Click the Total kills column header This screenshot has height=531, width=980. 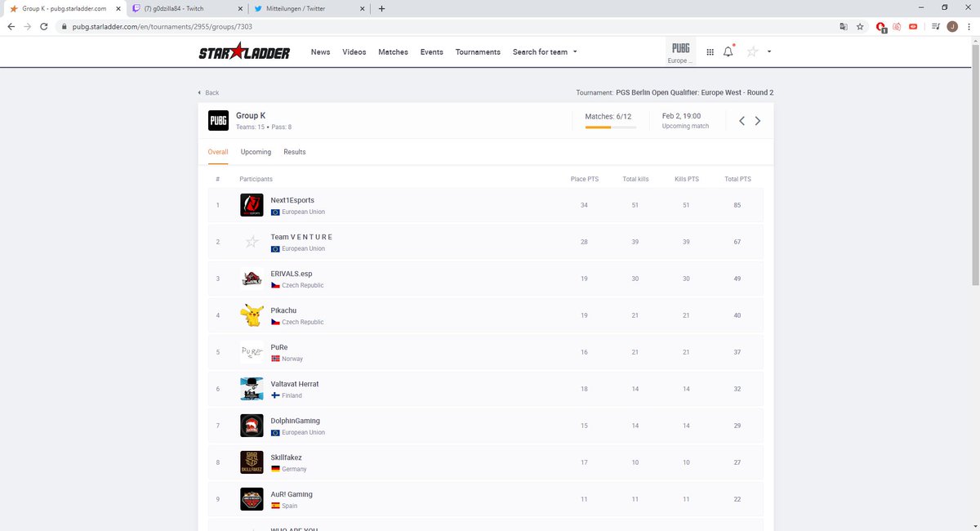click(x=635, y=179)
